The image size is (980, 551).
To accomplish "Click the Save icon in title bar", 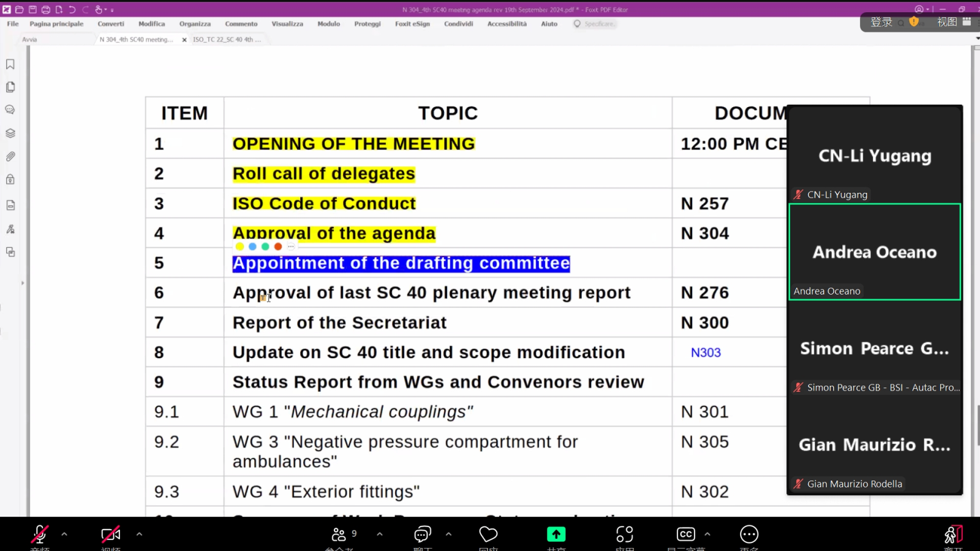I will (x=32, y=10).
